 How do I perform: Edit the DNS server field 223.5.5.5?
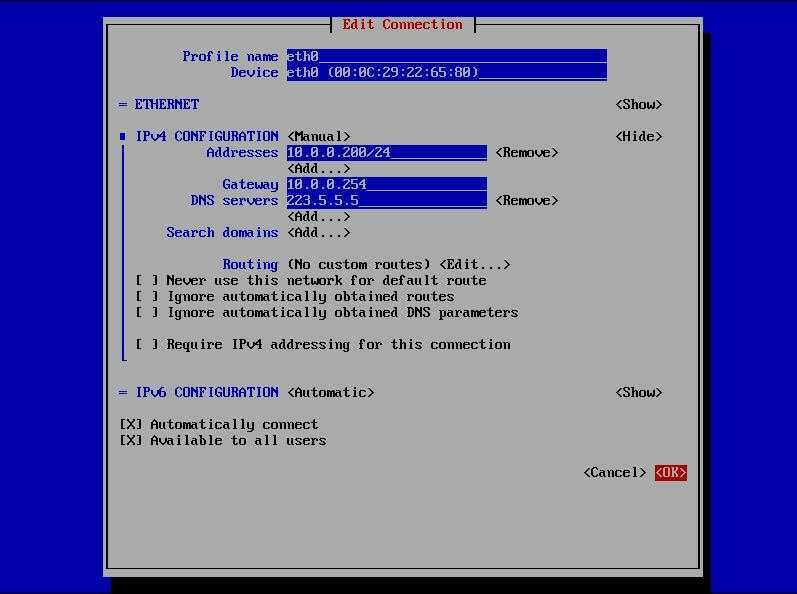point(386,200)
